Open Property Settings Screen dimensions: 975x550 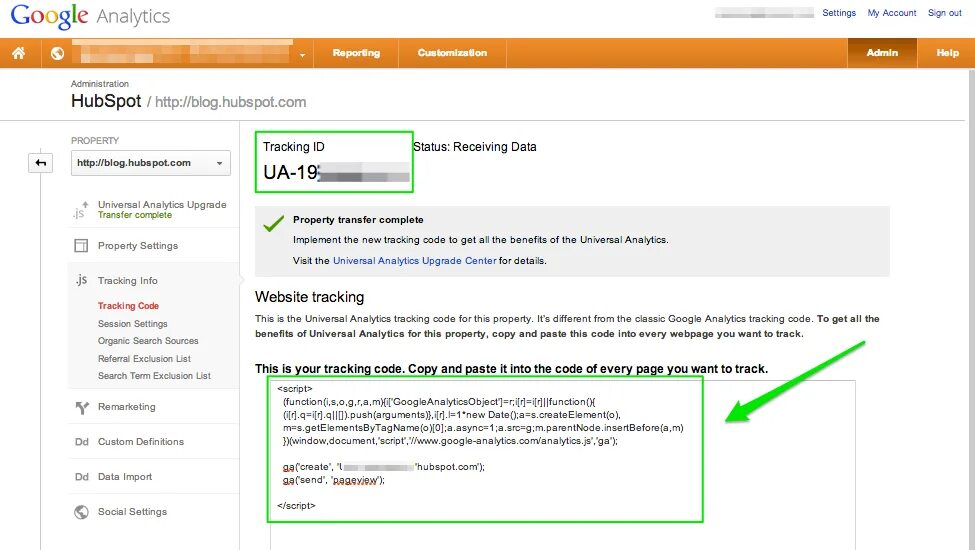click(137, 245)
